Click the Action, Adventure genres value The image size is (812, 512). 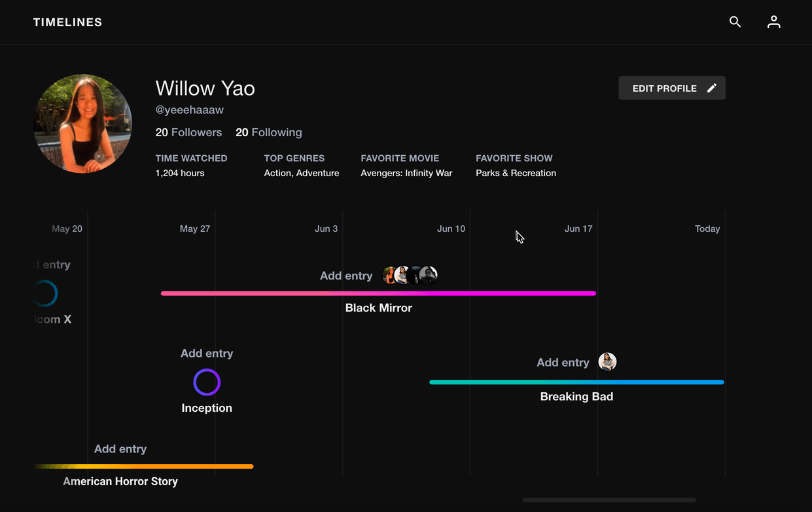(302, 174)
